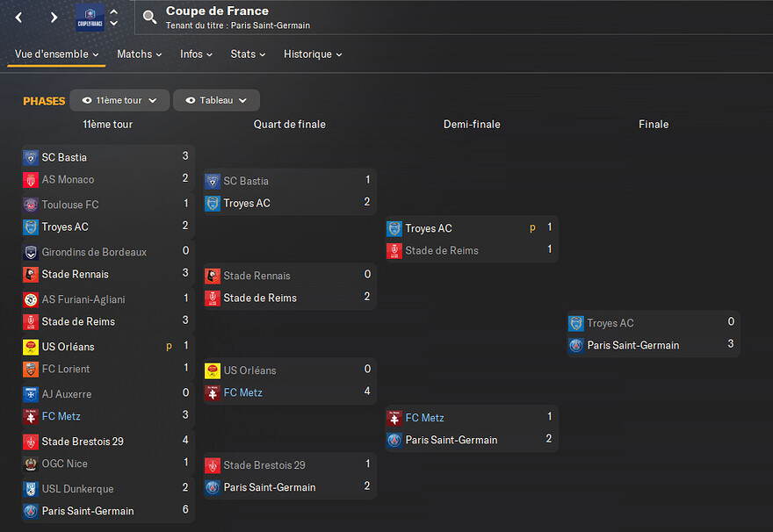This screenshot has height=532, width=773.
Task: Open the Stats tab
Action: [248, 54]
